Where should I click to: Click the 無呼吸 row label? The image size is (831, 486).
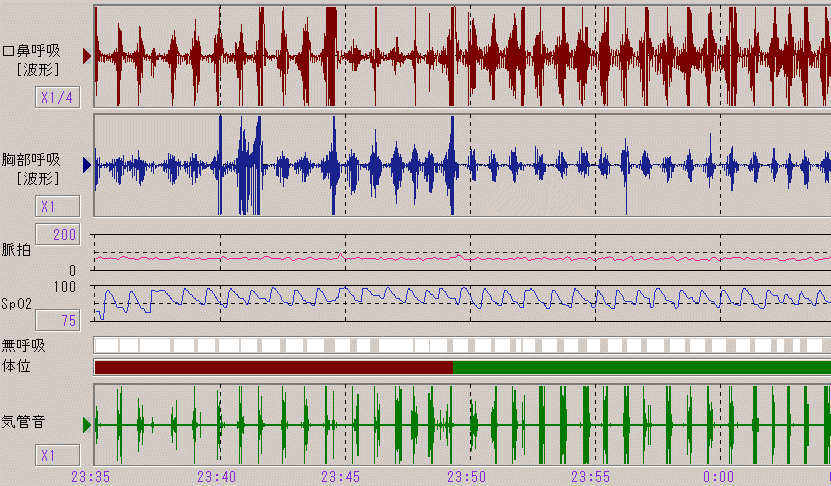23,346
